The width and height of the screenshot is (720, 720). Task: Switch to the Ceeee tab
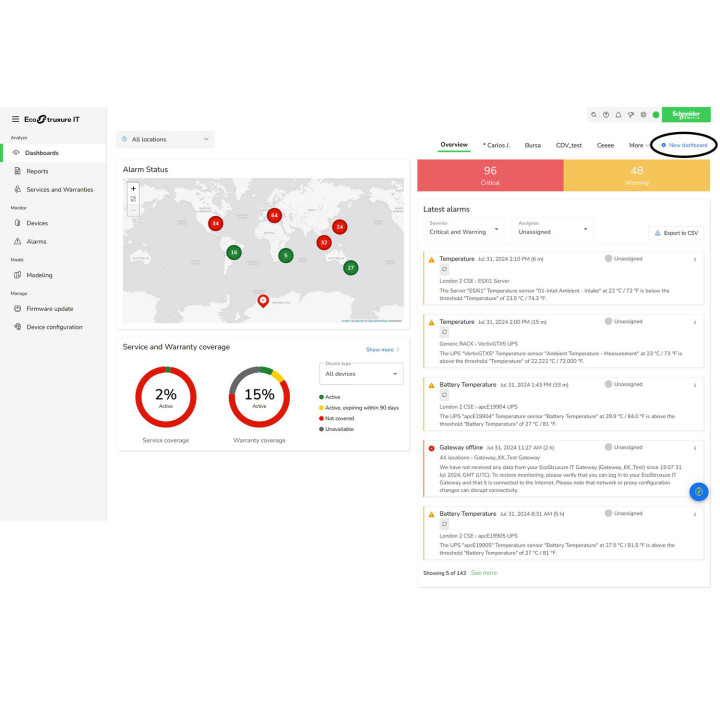pyautogui.click(x=605, y=145)
